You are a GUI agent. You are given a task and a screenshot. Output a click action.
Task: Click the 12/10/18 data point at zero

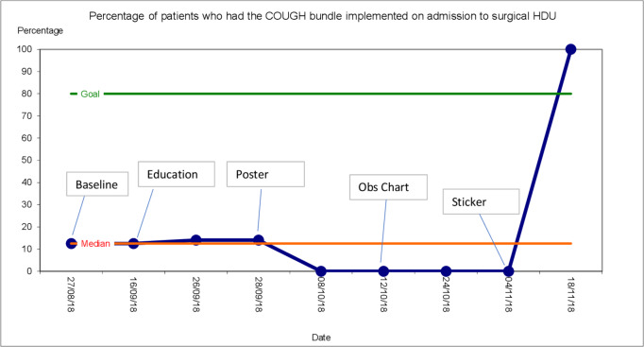(x=383, y=271)
